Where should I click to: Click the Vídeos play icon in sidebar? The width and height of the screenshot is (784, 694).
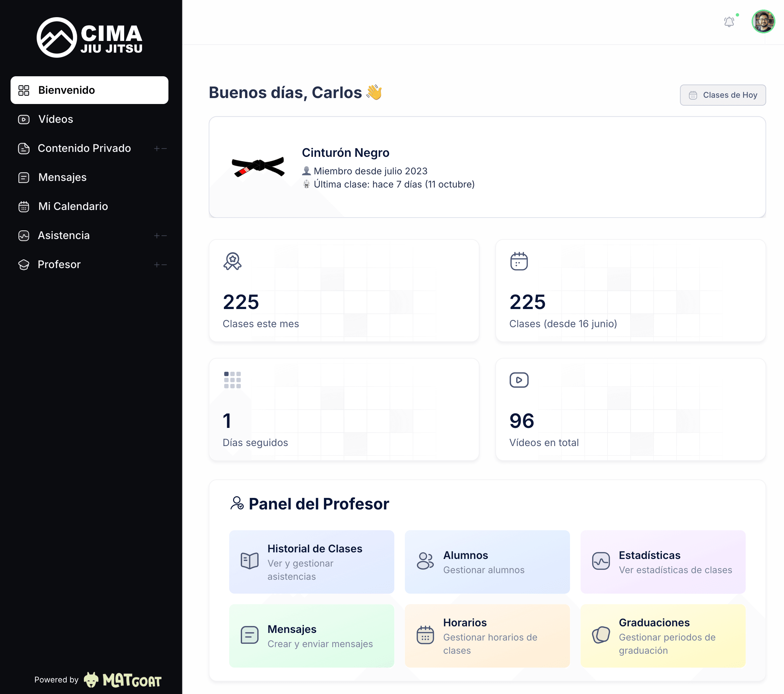click(x=24, y=119)
